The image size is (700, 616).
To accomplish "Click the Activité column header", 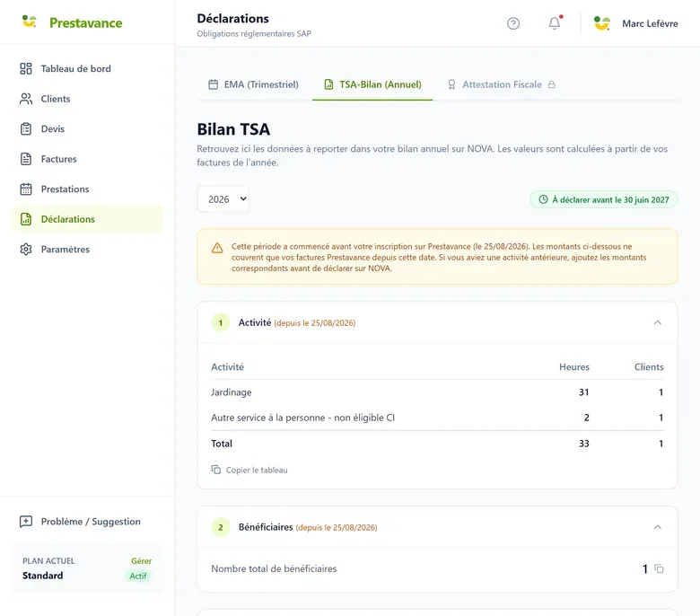I will (x=227, y=366).
